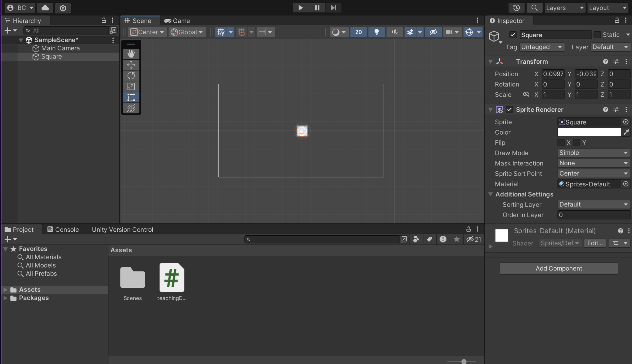Viewport: 632px width, 364px height.
Task: Open the Draw Mode dropdown
Action: coord(593,153)
